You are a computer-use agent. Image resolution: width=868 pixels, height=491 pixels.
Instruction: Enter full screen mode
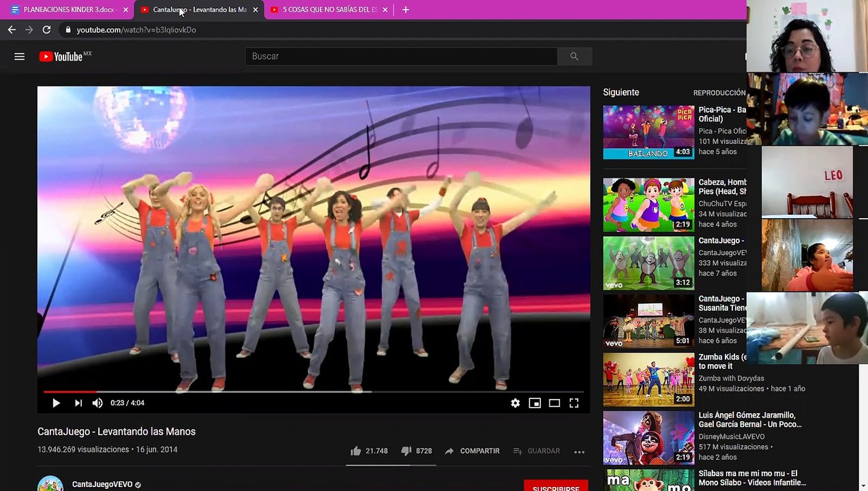click(x=574, y=403)
